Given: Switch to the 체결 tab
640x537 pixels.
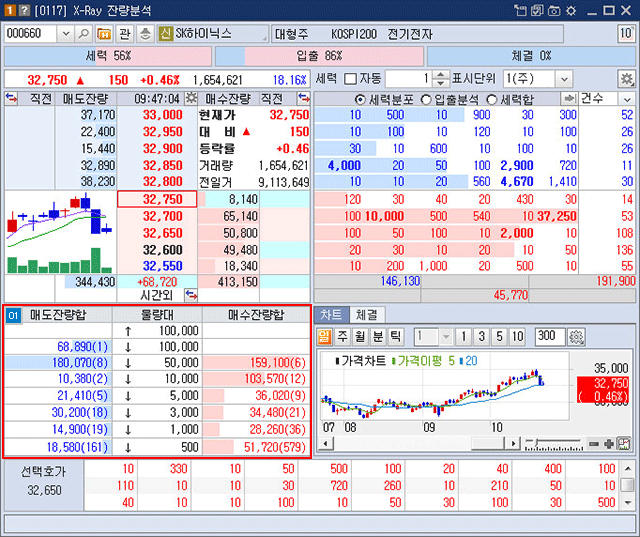Looking at the screenshot, I should pyautogui.click(x=366, y=315).
